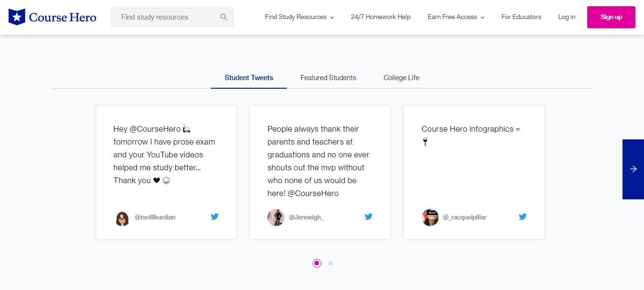Select the Student Tweets tab
The image size is (644, 290).
[249, 78]
